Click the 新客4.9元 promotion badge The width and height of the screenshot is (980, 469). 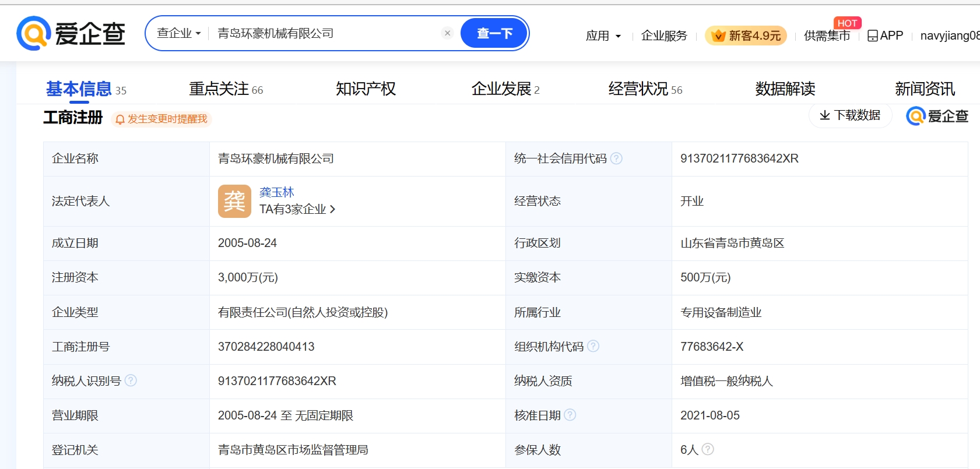(746, 36)
